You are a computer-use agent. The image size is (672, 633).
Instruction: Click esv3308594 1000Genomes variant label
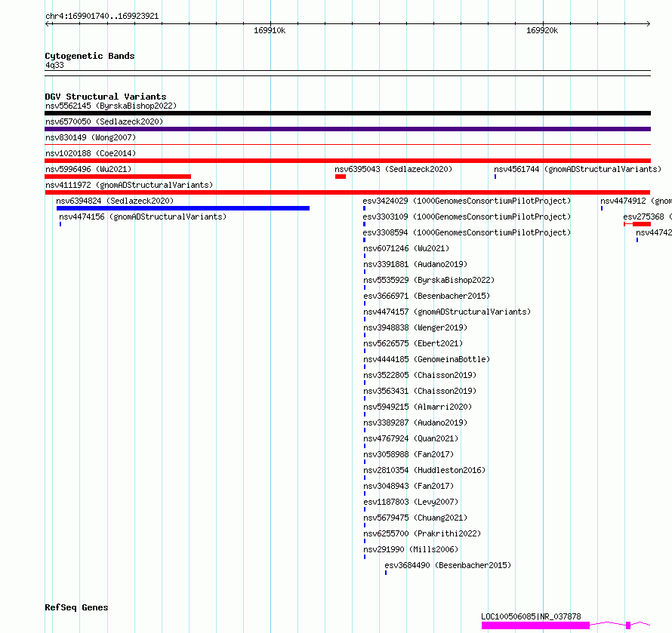pos(467,232)
